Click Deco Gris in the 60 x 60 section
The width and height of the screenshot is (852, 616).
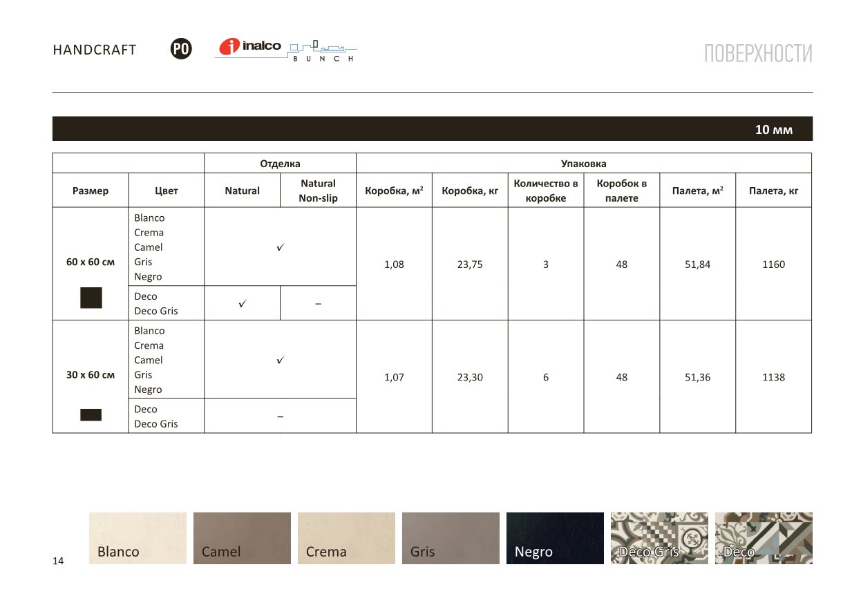[x=155, y=311]
